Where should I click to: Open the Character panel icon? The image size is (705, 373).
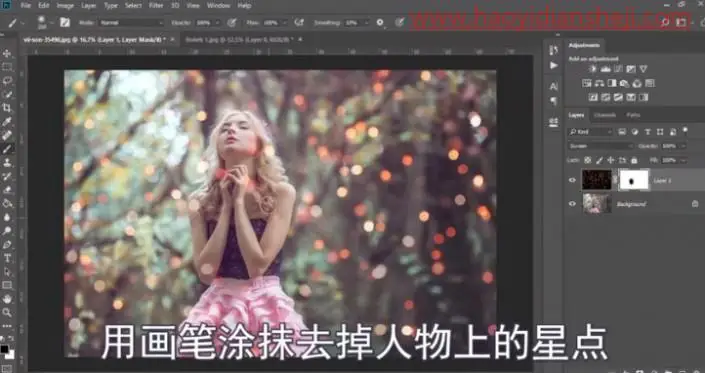pos(553,86)
